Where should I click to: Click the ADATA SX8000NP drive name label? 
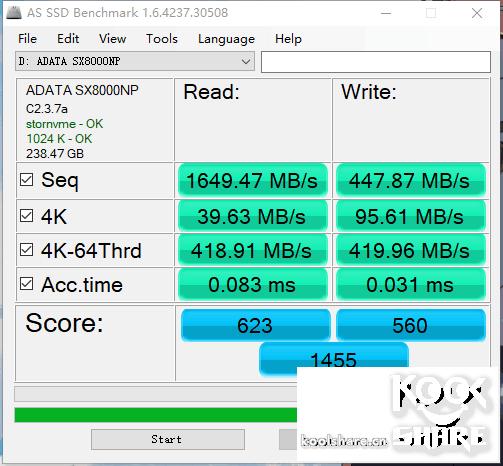(82, 90)
